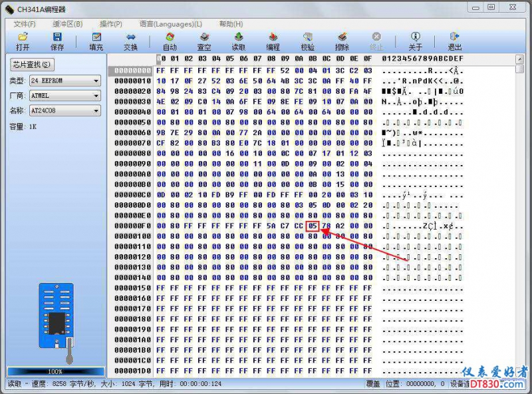Image resolution: width=532 pixels, height=394 pixels.
Task: Click the 打开 (Open) file icon
Action: point(23,41)
